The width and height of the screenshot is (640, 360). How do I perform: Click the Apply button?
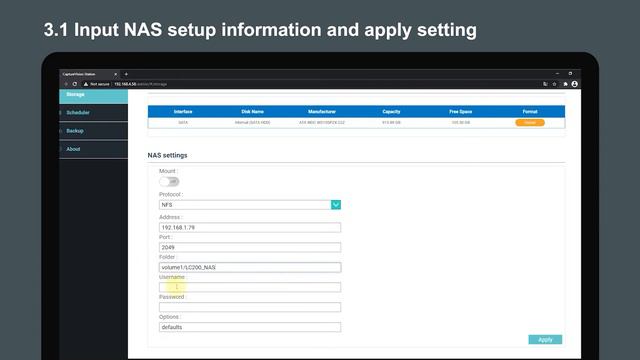click(545, 340)
